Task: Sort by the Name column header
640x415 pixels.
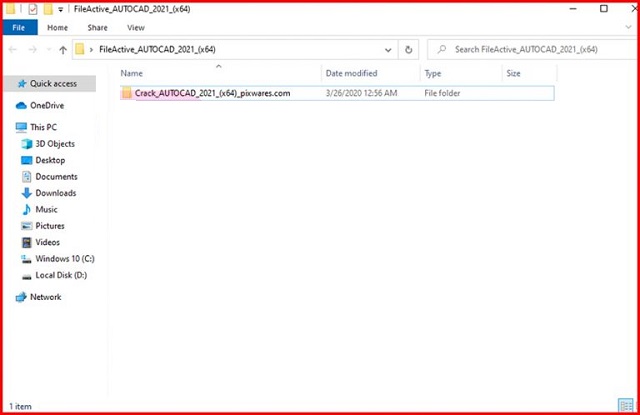Action: [131, 73]
